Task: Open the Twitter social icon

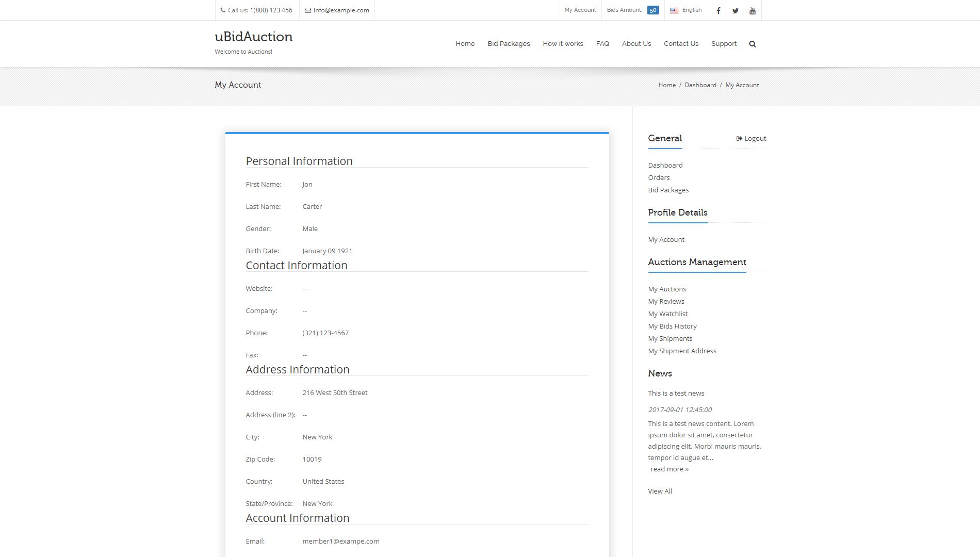Action: tap(735, 10)
